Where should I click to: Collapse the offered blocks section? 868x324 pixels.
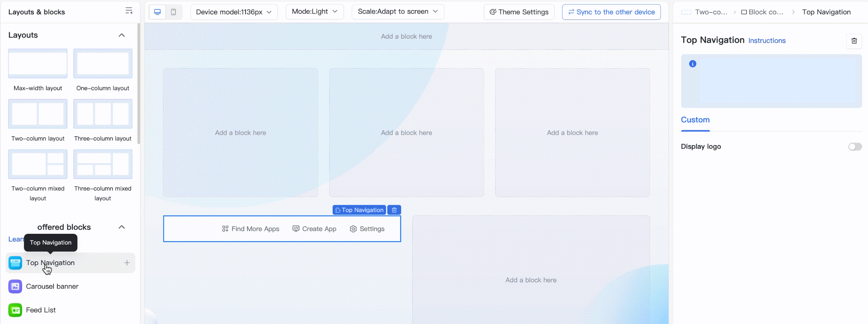coord(122,227)
